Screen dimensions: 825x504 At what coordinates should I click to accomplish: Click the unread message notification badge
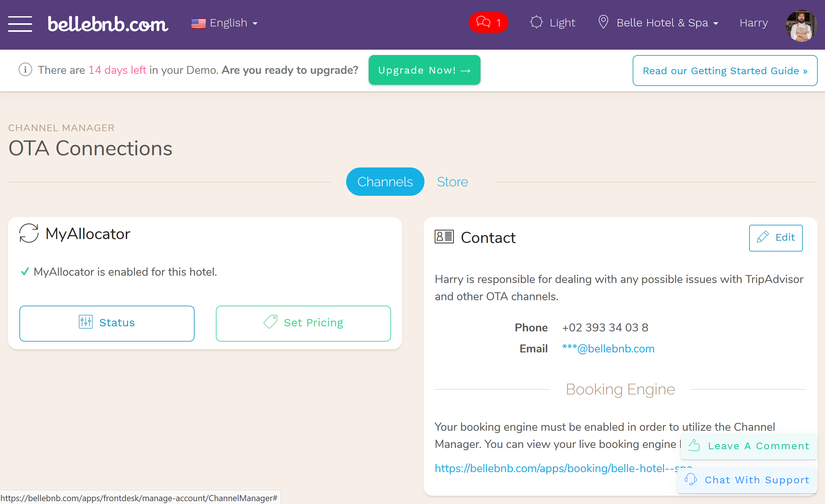click(x=489, y=22)
